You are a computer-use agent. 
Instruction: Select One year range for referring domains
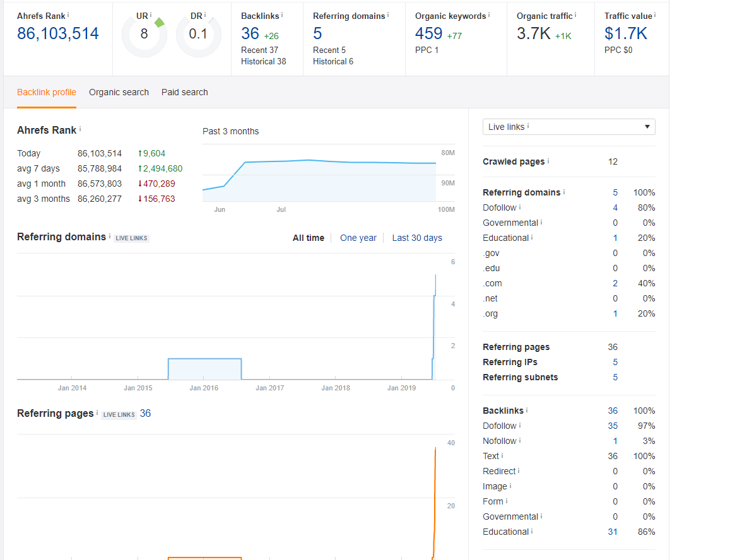click(x=358, y=238)
